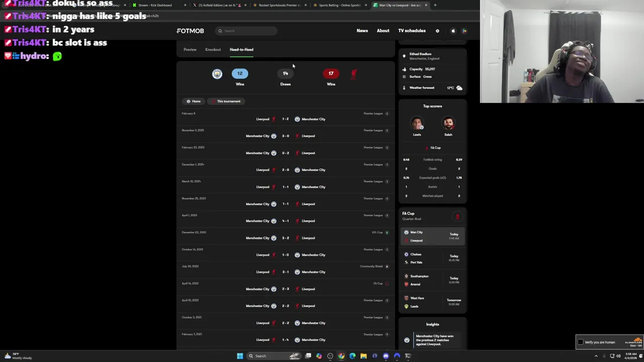This screenshot has height=362, width=644.
Task: Focus the FotMob search field
Action: click(247, 31)
